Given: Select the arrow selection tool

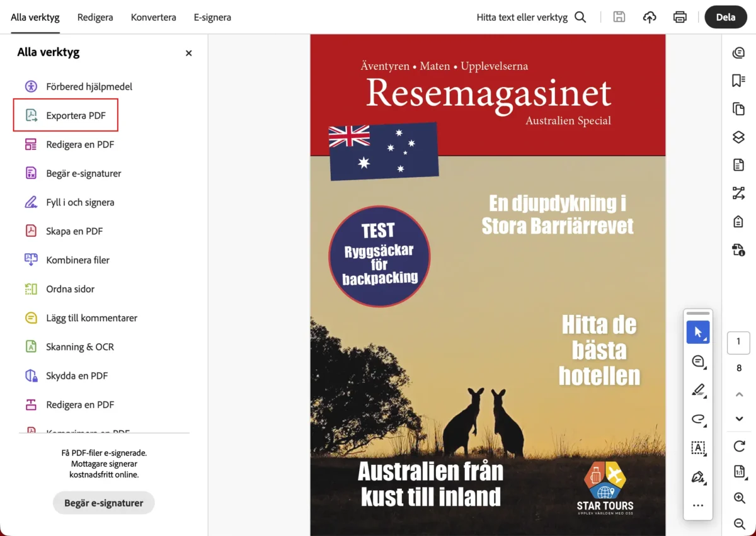Looking at the screenshot, I should (698, 332).
